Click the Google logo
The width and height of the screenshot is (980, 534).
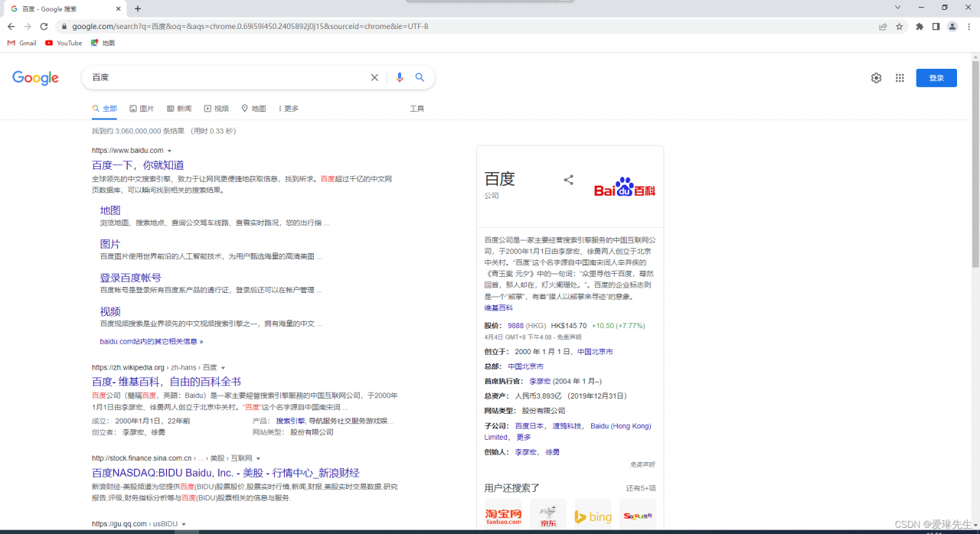click(36, 78)
